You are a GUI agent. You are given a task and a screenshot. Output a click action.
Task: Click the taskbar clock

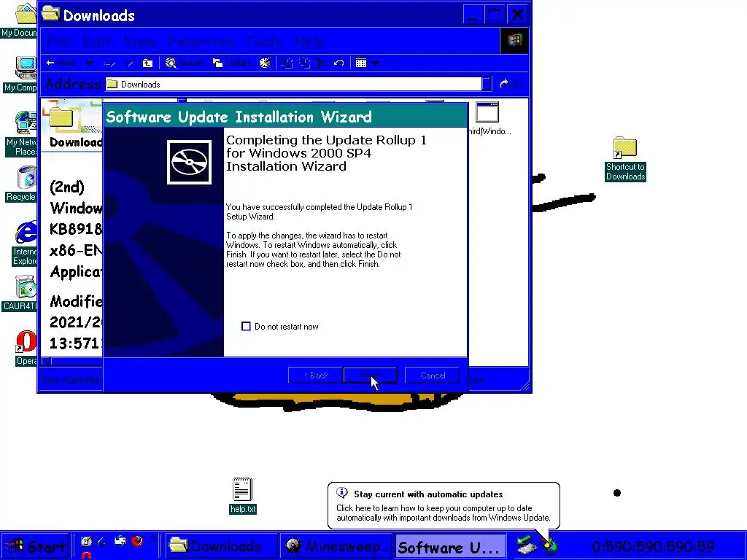653,546
